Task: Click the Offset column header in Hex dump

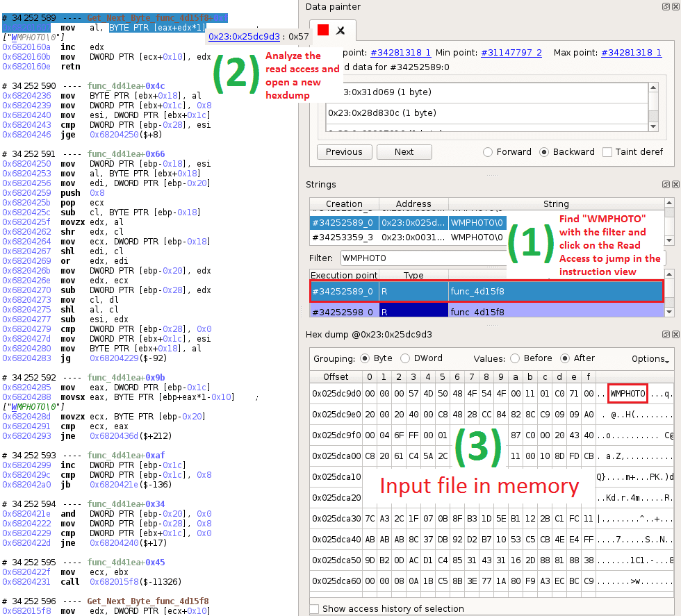Action: click(335, 377)
